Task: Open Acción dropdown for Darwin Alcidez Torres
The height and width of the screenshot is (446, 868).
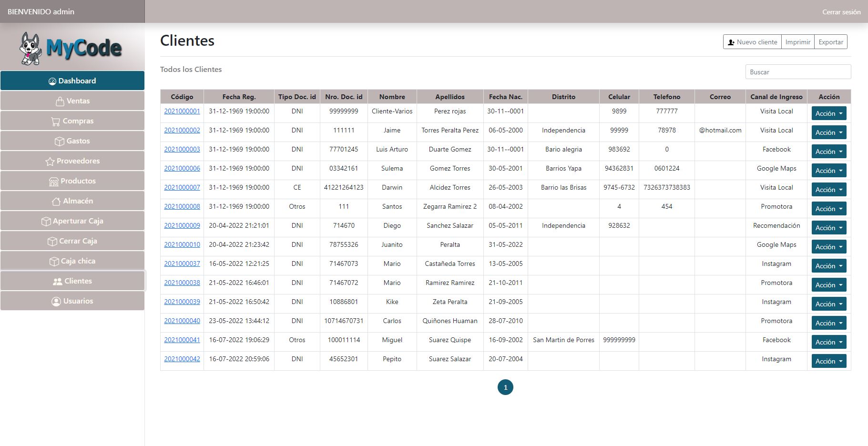Action: click(828, 190)
